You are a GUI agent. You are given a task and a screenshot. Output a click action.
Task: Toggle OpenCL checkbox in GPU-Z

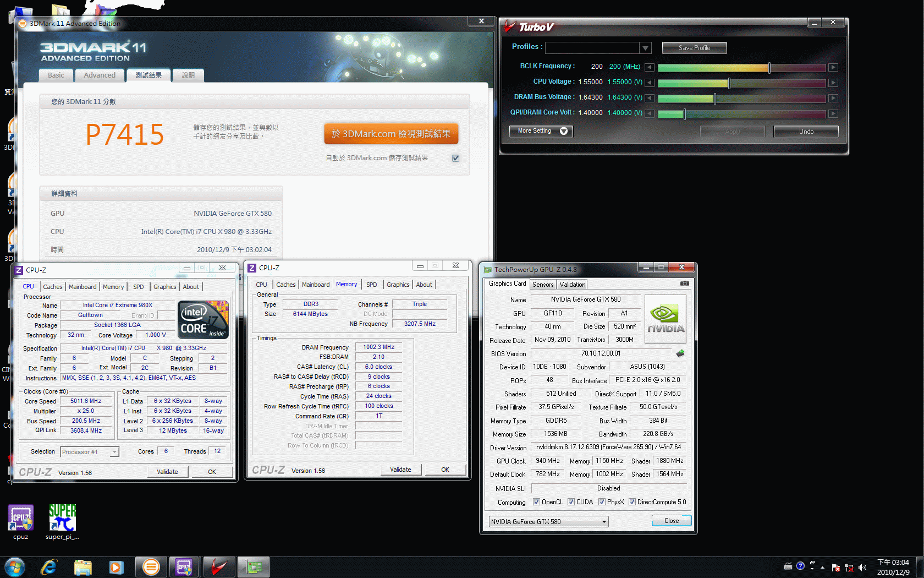pos(536,502)
